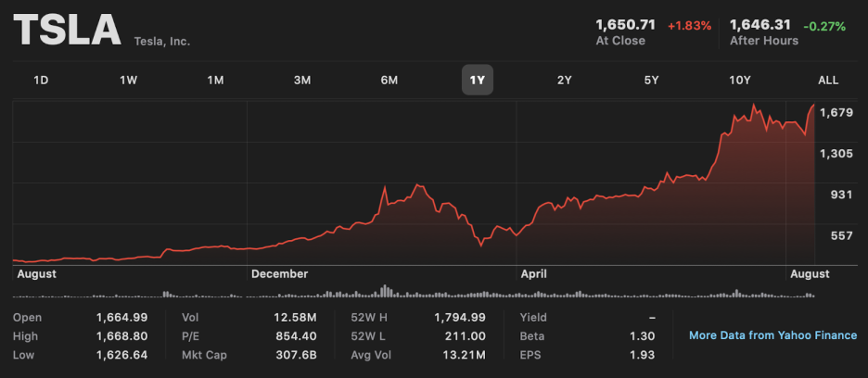Click the Open value 1,664.99
This screenshot has height=378, width=868.
point(121,318)
